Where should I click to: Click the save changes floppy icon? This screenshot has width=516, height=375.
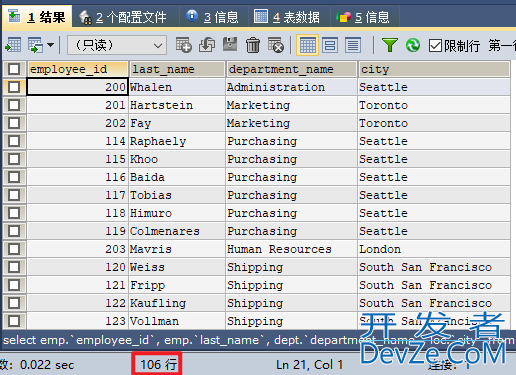click(230, 45)
